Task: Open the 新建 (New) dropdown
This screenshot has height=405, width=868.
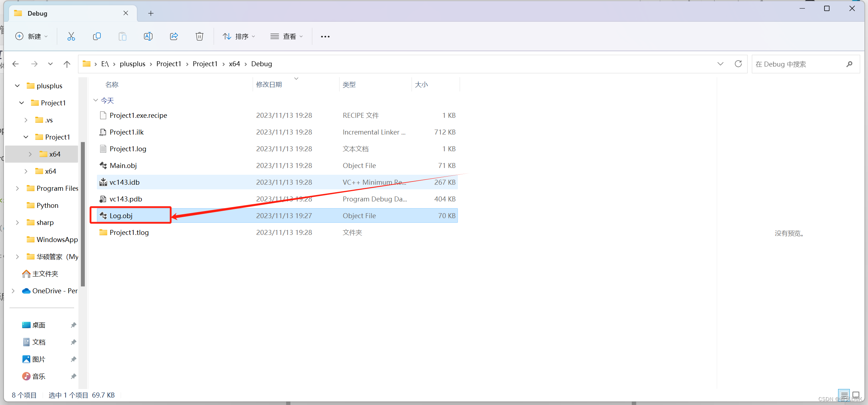Action: click(x=32, y=36)
